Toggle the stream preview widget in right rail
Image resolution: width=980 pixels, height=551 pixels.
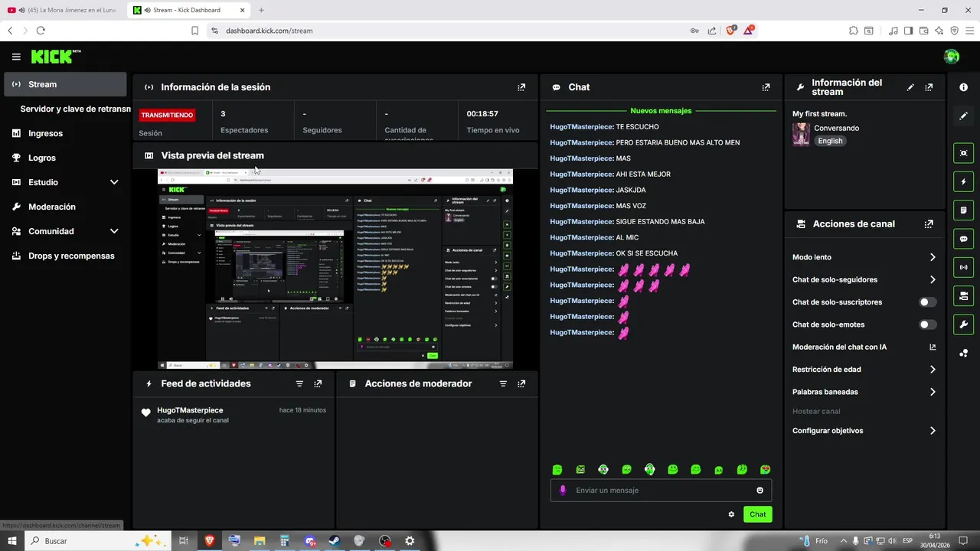point(964,153)
